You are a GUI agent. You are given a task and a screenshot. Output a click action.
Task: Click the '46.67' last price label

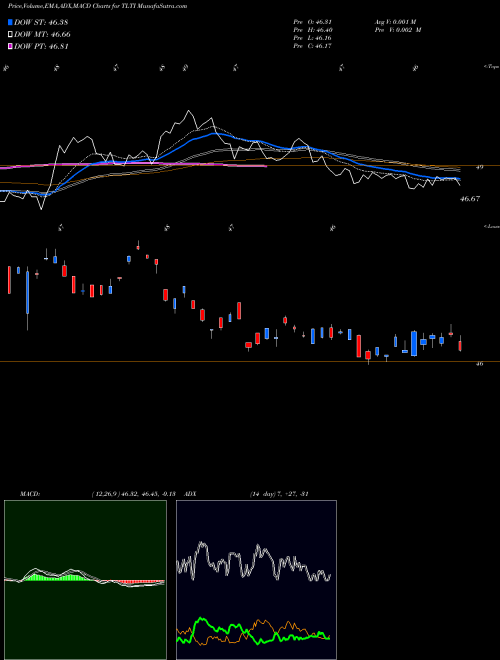click(470, 199)
